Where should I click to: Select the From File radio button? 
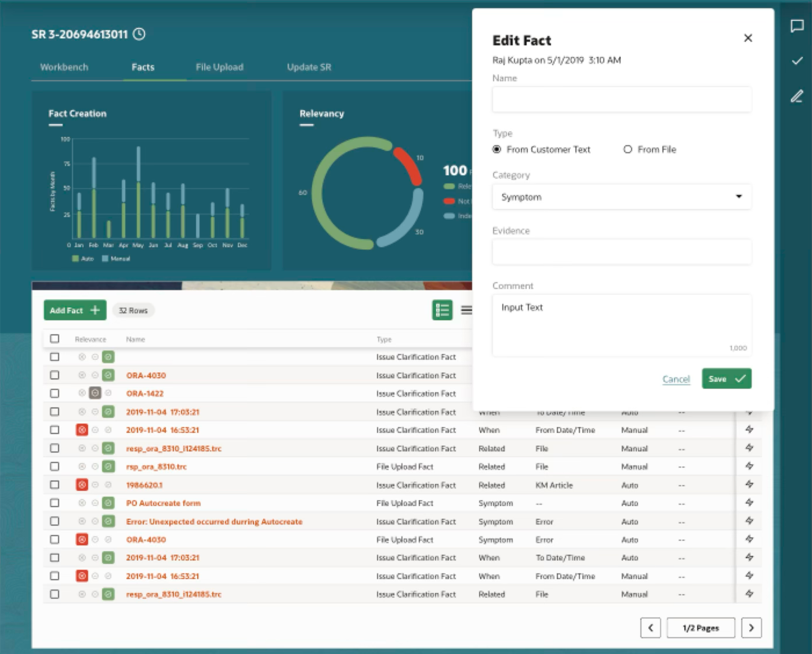pos(628,149)
